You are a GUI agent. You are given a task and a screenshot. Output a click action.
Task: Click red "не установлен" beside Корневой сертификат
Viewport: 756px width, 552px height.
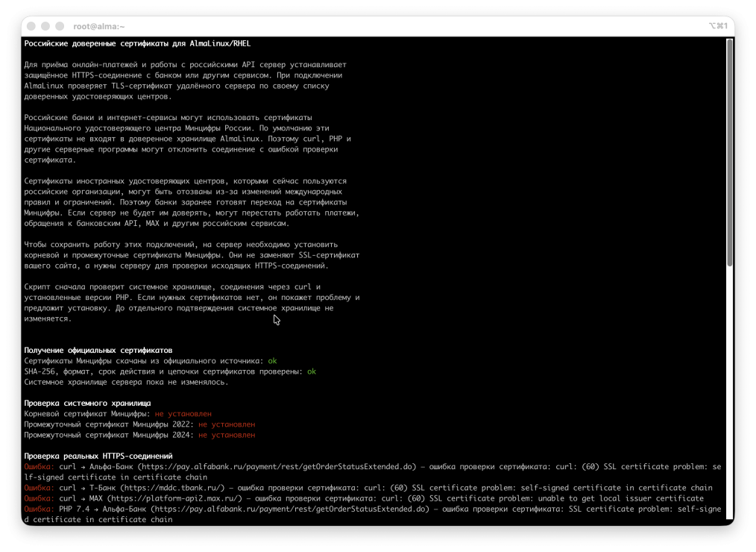pyautogui.click(x=183, y=414)
